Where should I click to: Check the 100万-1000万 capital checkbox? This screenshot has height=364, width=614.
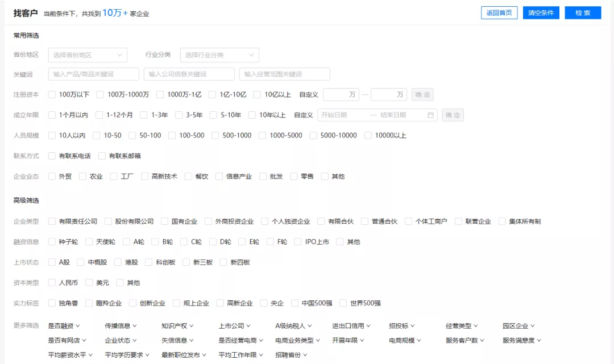[100, 95]
